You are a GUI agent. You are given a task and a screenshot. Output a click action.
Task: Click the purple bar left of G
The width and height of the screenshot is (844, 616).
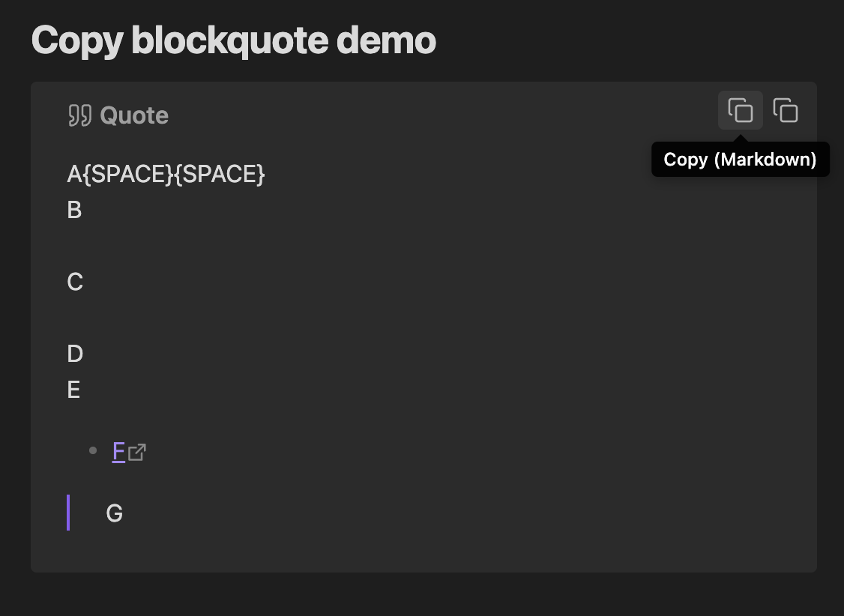pyautogui.click(x=68, y=513)
